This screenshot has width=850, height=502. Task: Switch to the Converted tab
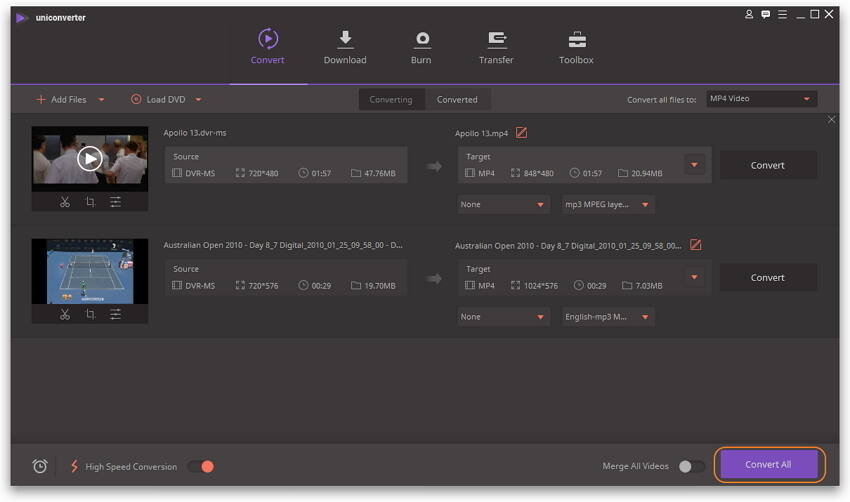pyautogui.click(x=458, y=100)
